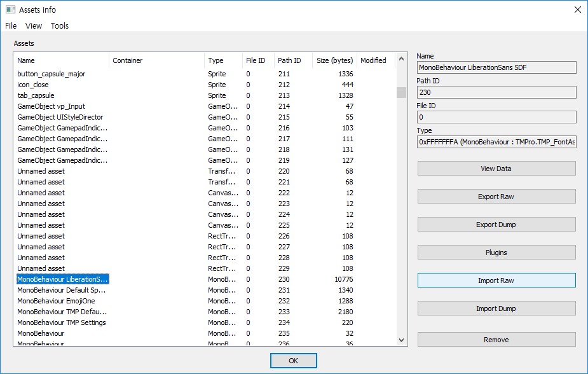The width and height of the screenshot is (588, 374).
Task: Remove the selected asset
Action: click(x=496, y=339)
